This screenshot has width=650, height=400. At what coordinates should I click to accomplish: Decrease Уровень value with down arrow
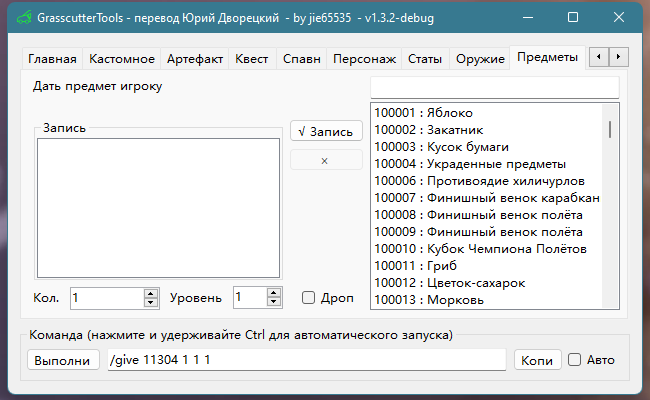tap(273, 302)
